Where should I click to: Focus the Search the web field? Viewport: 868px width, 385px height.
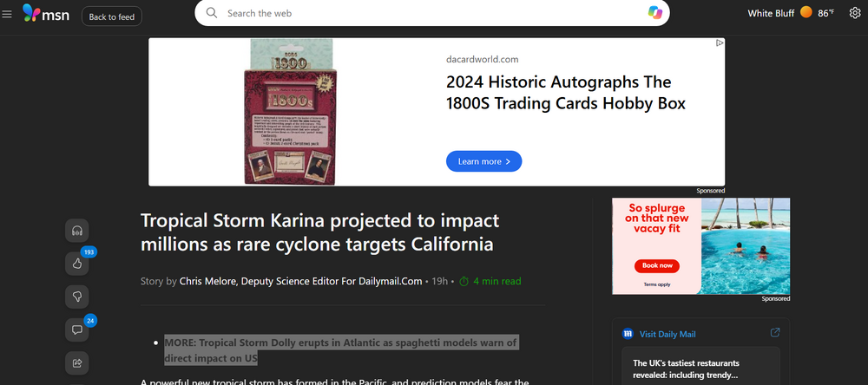coord(431,13)
